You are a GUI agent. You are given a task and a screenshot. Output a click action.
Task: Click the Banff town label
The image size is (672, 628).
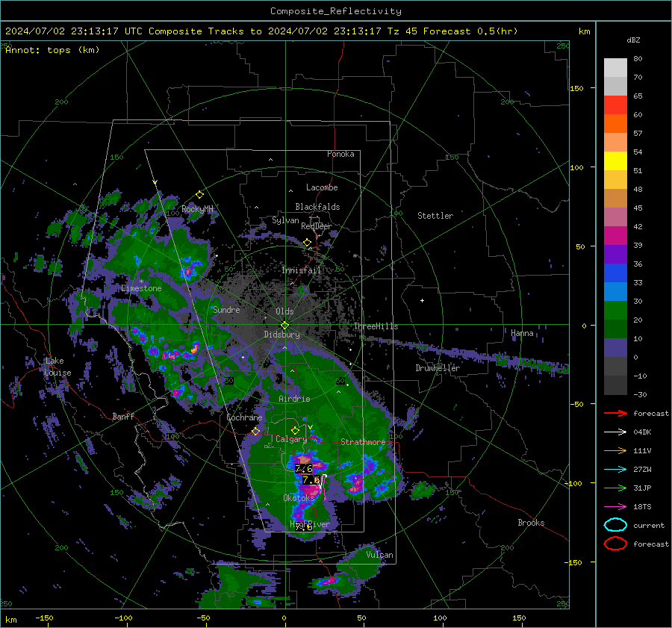tap(123, 416)
